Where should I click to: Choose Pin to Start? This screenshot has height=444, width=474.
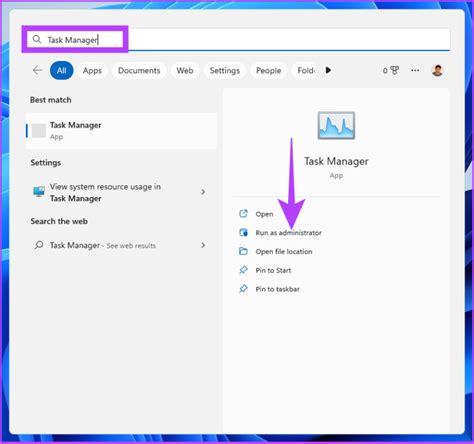click(273, 270)
